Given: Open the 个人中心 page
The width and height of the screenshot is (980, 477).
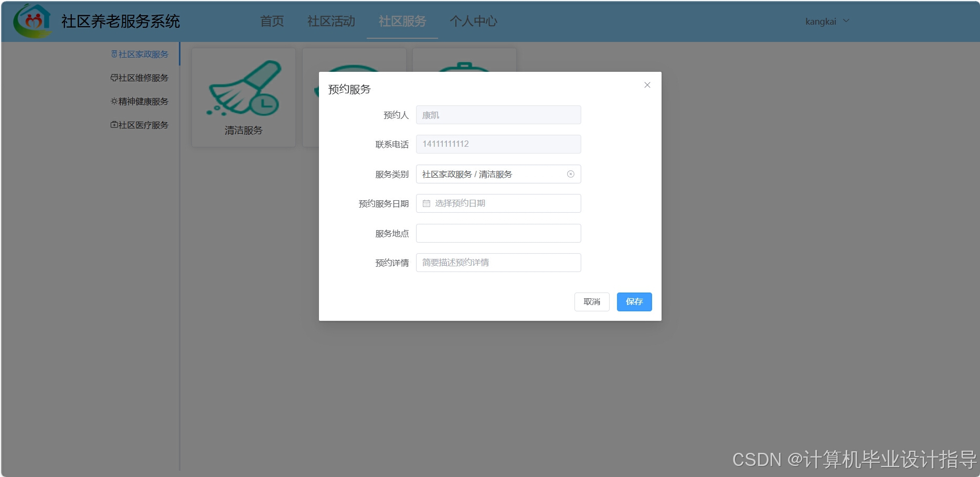Looking at the screenshot, I should (x=474, y=21).
